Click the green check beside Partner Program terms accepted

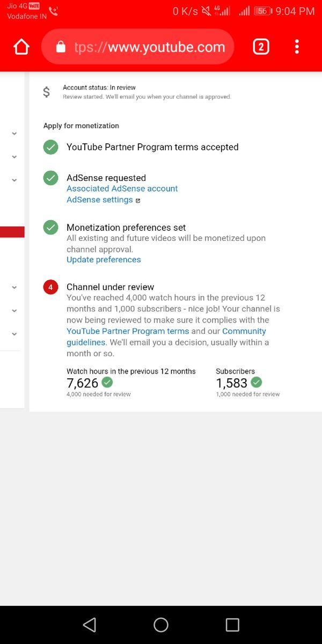pyautogui.click(x=51, y=147)
